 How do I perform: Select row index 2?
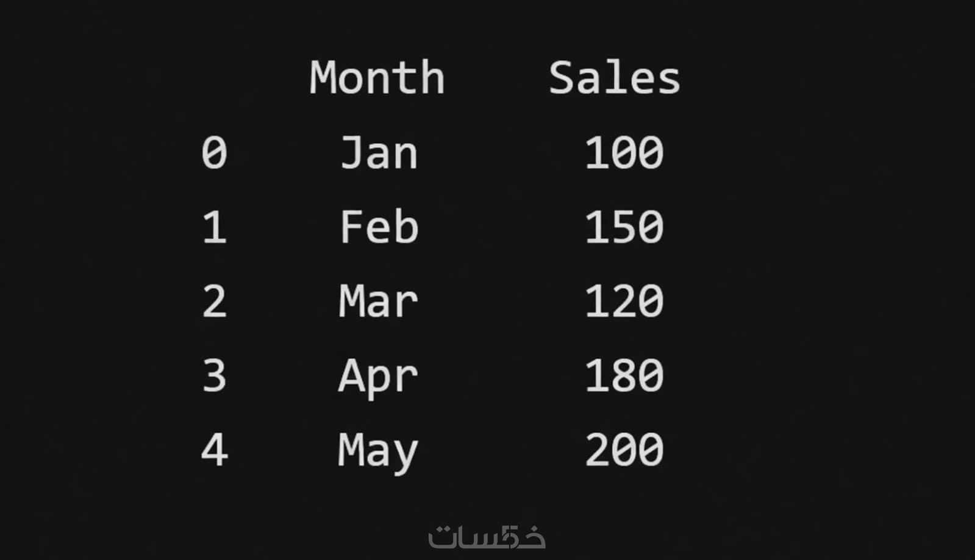pyautogui.click(x=214, y=302)
